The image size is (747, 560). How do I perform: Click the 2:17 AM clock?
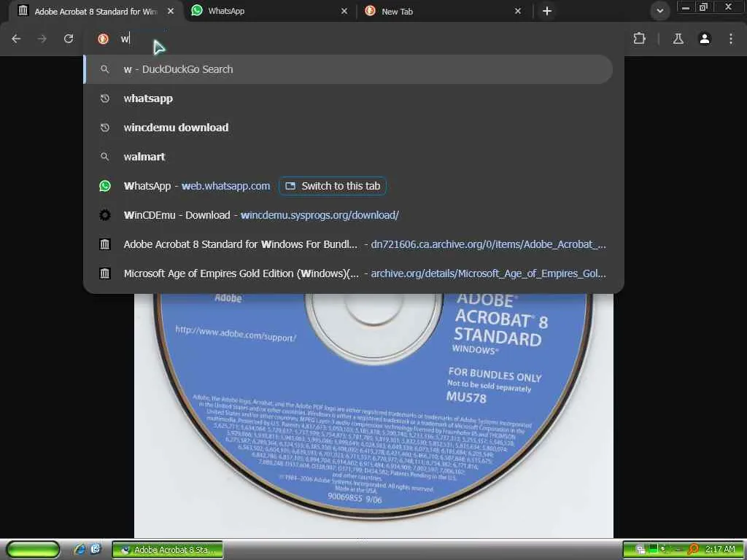(x=720, y=550)
